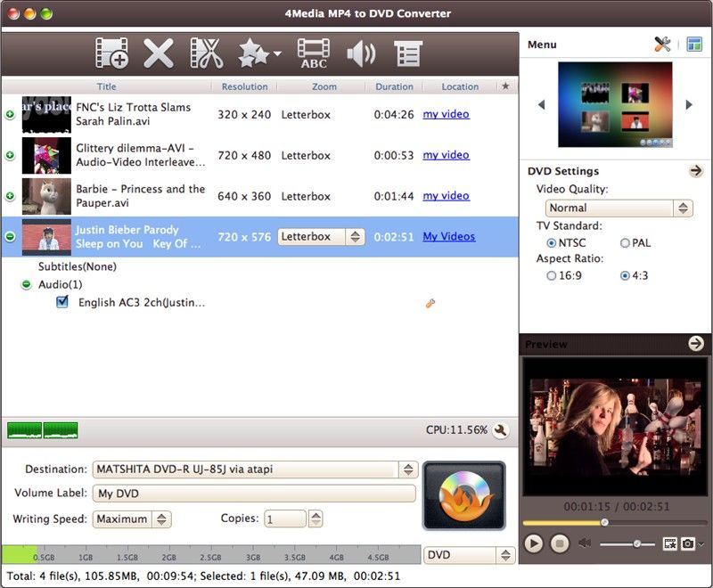Expand DVD Settings arrow button
The width and height of the screenshot is (713, 588).
pyautogui.click(x=695, y=171)
